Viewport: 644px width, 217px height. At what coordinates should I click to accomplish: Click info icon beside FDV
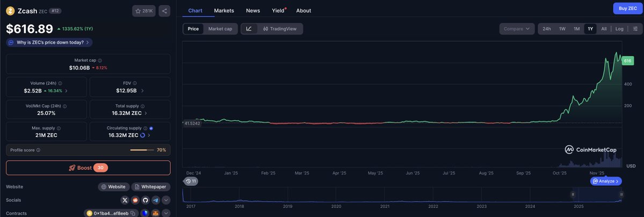click(134, 83)
